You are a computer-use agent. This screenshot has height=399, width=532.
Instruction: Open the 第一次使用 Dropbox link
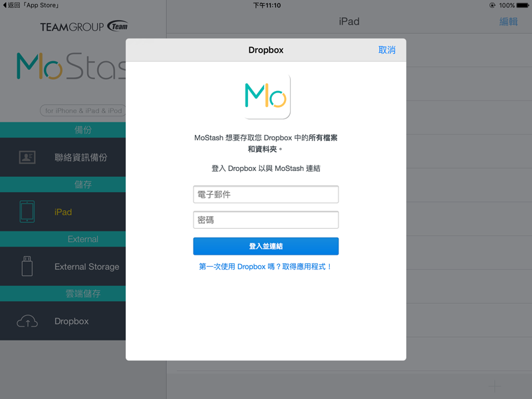[x=265, y=267]
